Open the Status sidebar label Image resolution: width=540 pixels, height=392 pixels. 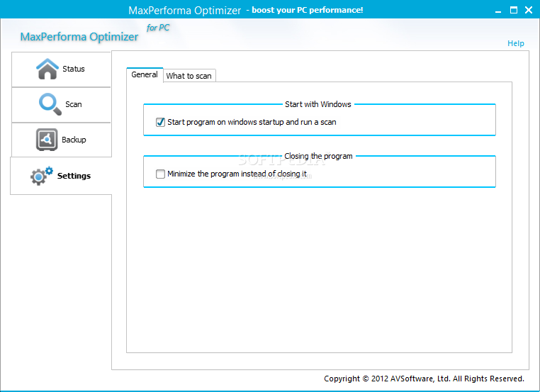pos(74,69)
